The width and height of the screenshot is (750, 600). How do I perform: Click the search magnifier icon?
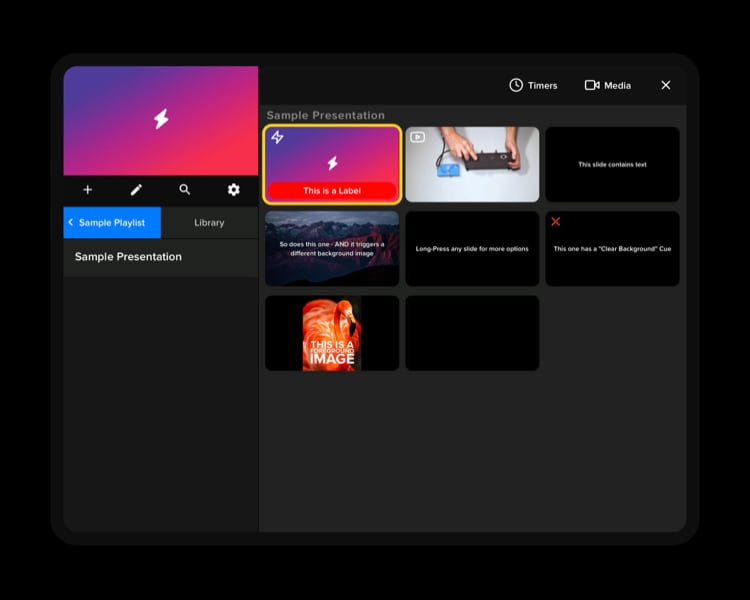(x=185, y=190)
